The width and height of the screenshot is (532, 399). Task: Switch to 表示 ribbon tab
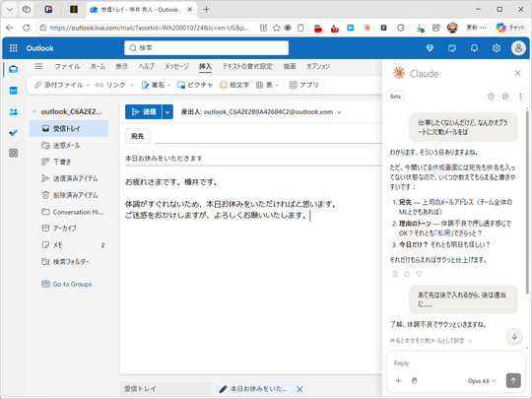(x=122, y=66)
